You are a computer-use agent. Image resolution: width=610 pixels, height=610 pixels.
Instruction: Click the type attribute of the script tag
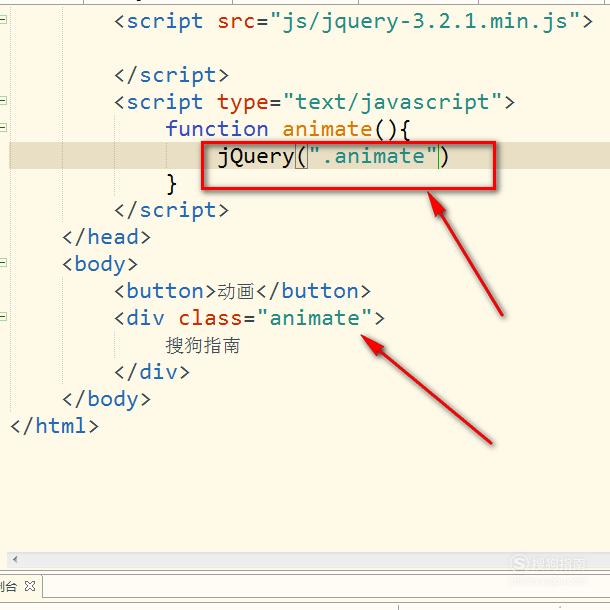pyautogui.click(x=243, y=103)
